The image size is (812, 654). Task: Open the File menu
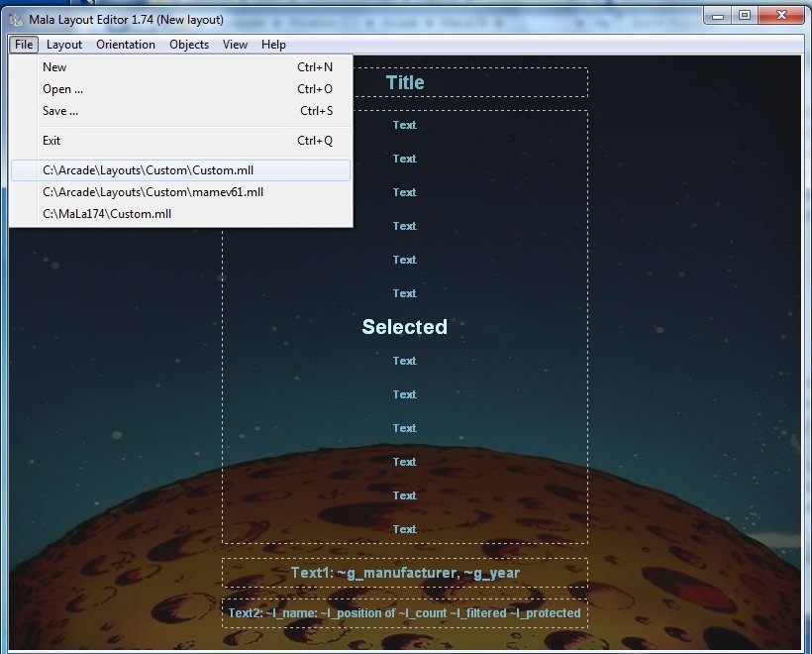tap(24, 45)
